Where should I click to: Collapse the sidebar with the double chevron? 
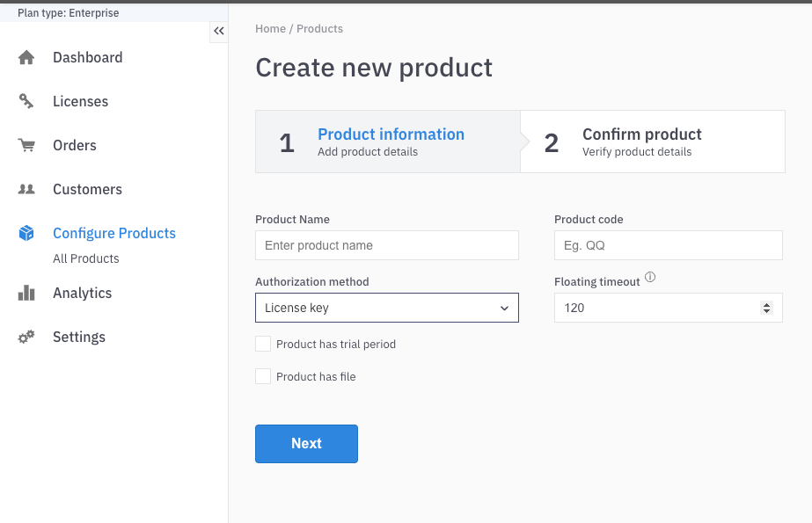coord(219,31)
